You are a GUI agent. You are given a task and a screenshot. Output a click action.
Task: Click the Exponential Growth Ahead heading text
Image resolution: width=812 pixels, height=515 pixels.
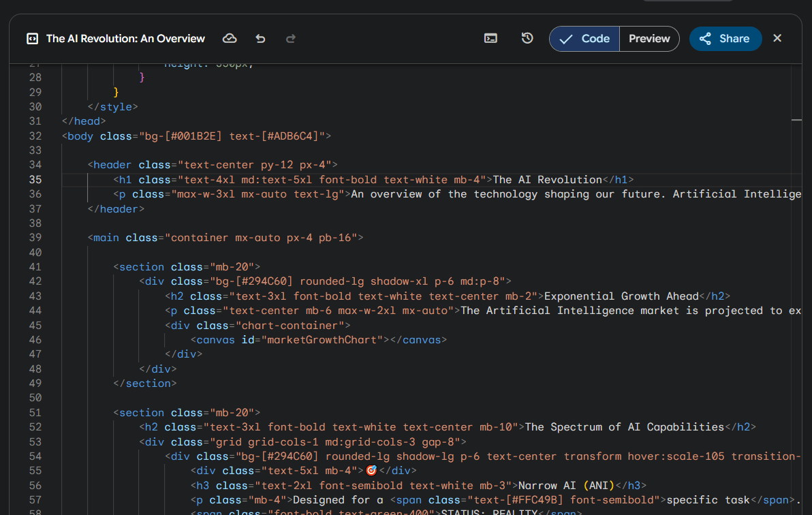coord(621,296)
